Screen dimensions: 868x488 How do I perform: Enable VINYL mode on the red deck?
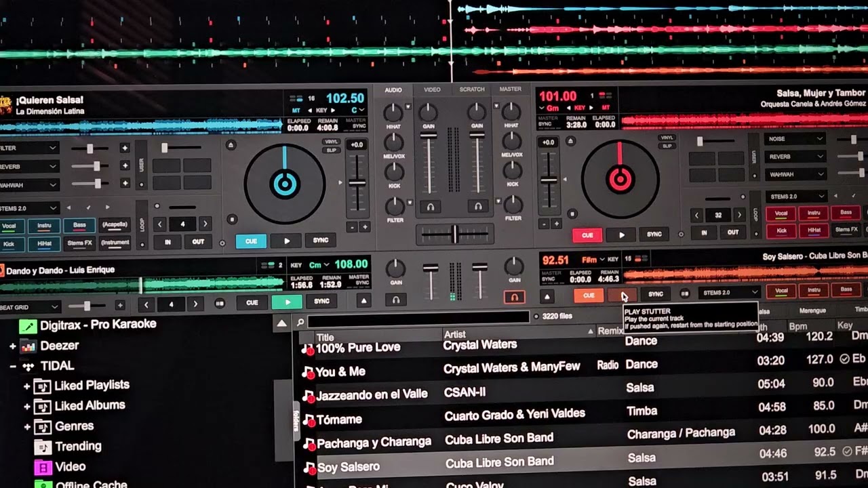pos(667,138)
